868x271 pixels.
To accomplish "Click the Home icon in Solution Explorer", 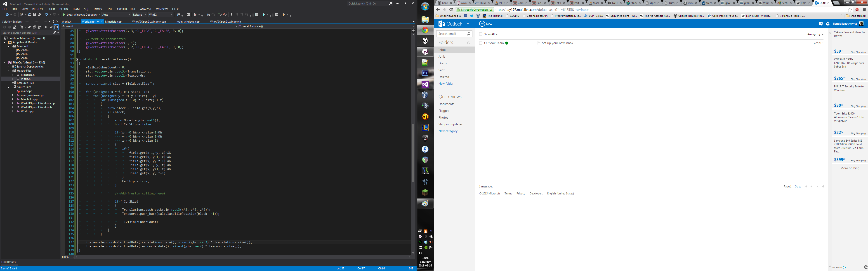I will pyautogui.click(x=15, y=27).
